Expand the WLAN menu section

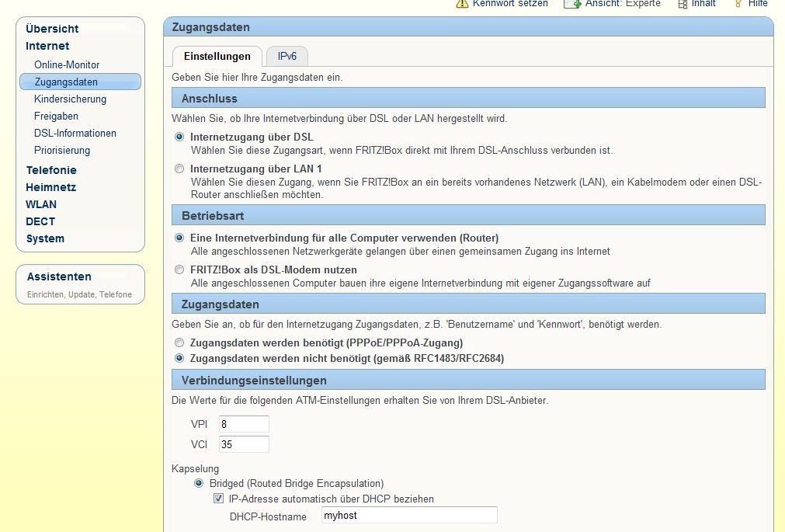41,204
